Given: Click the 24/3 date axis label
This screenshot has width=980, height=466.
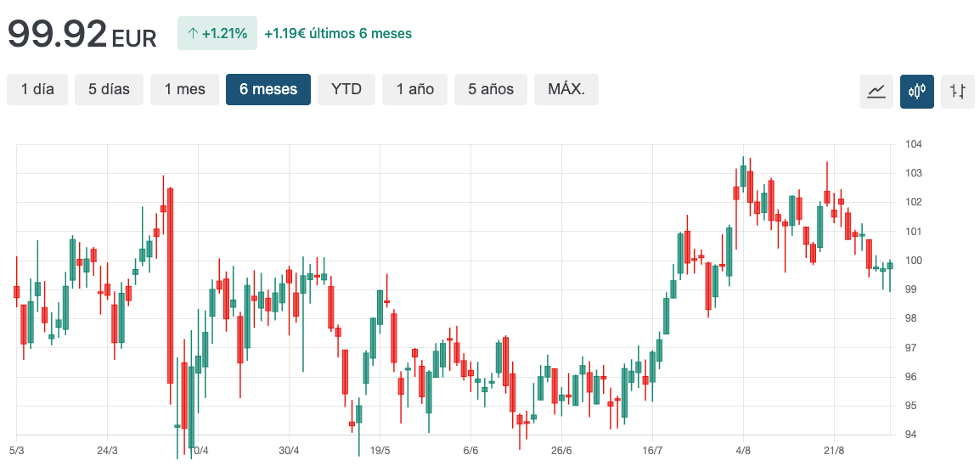Looking at the screenshot, I should (107, 450).
